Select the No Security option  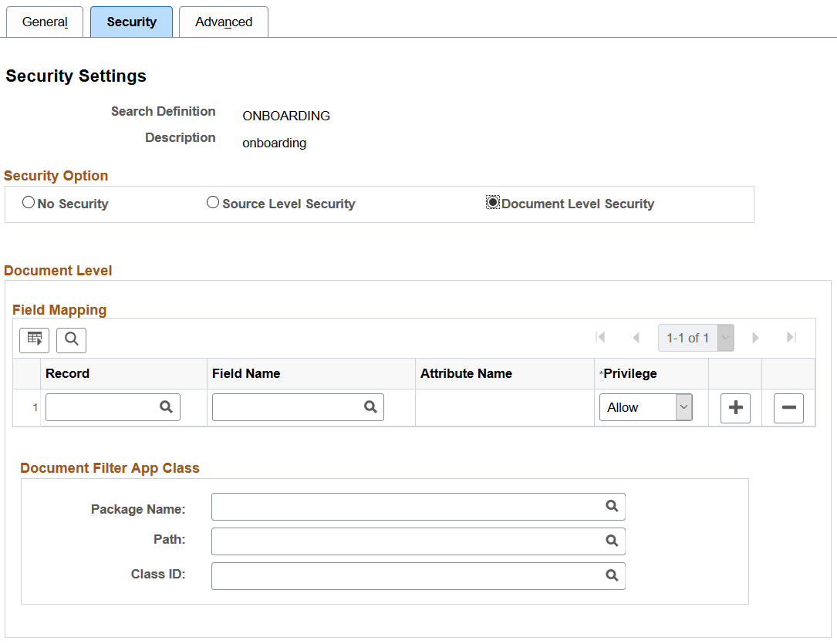coord(29,202)
